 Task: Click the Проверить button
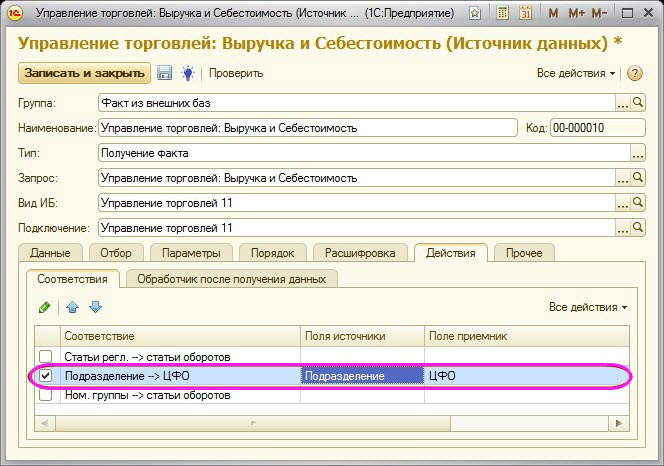click(235, 73)
